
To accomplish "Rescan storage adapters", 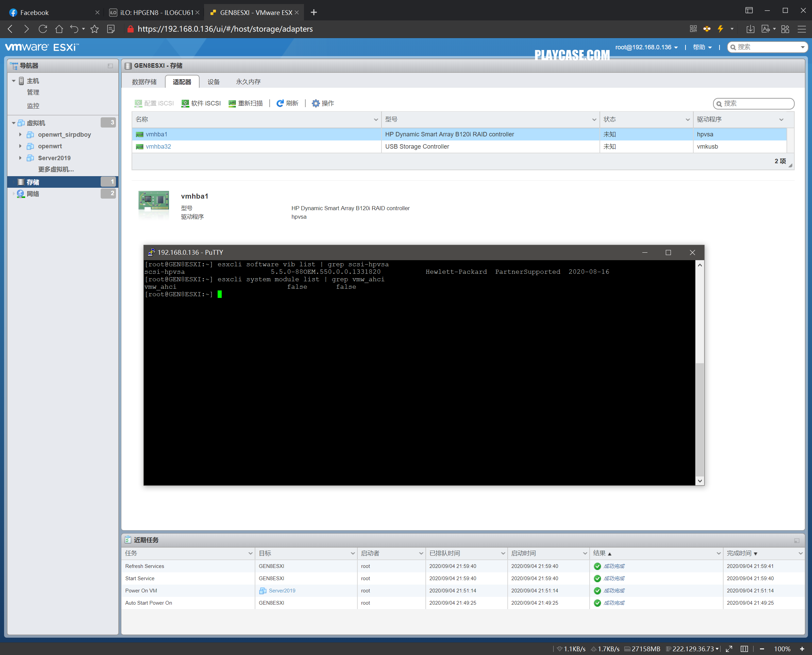I will point(246,103).
